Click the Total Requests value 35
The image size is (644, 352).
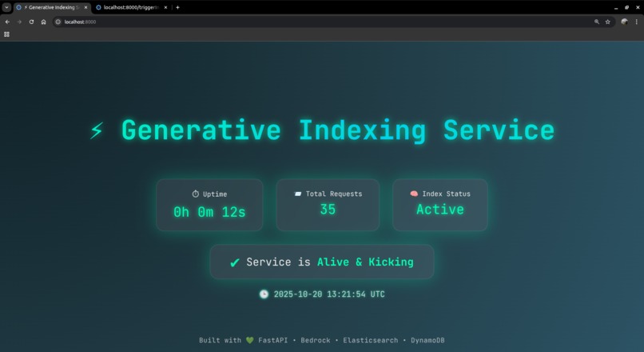pyautogui.click(x=328, y=210)
